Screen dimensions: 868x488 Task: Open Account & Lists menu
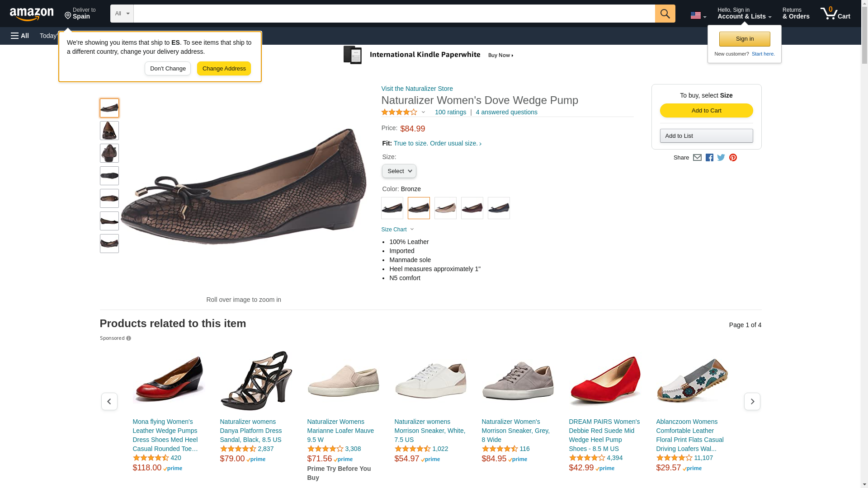pos(744,14)
